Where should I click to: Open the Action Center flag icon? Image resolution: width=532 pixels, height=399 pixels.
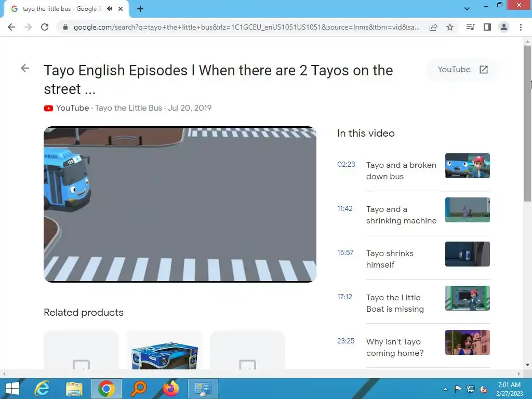458,389
